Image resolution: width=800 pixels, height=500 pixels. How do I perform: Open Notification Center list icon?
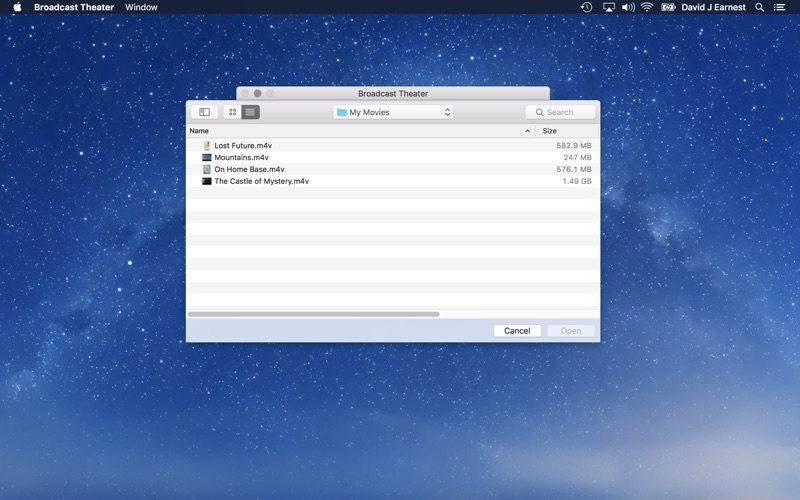(779, 7)
